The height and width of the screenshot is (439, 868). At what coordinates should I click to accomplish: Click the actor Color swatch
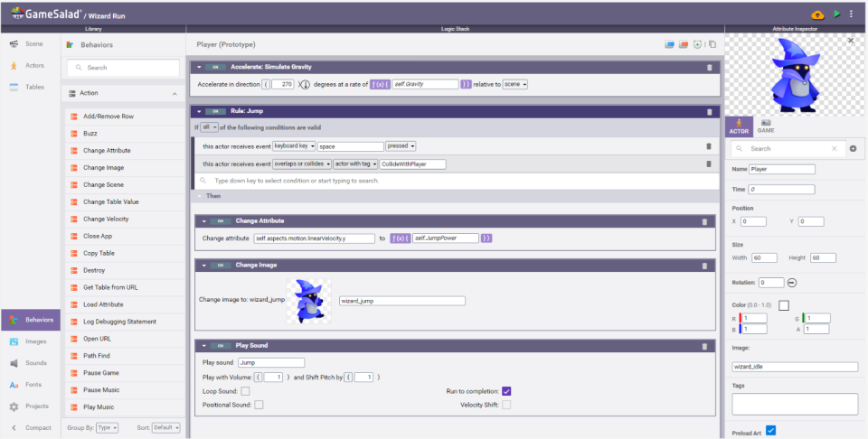[x=784, y=305]
